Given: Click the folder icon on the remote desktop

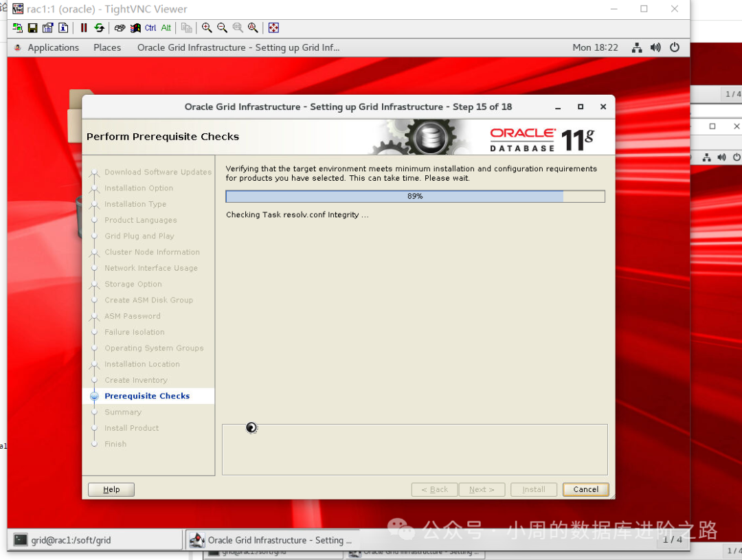Looking at the screenshot, I should pos(76,116).
